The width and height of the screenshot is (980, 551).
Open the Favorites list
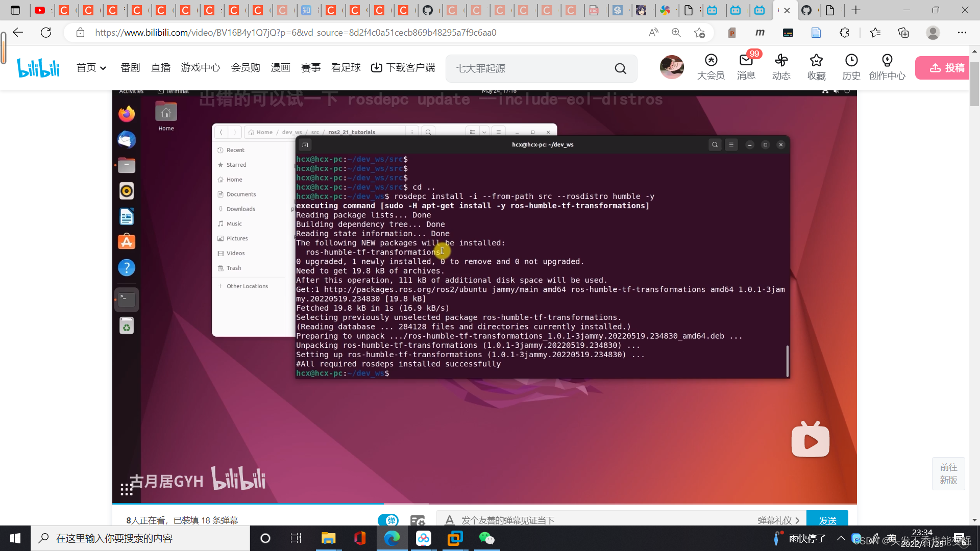[x=875, y=33]
